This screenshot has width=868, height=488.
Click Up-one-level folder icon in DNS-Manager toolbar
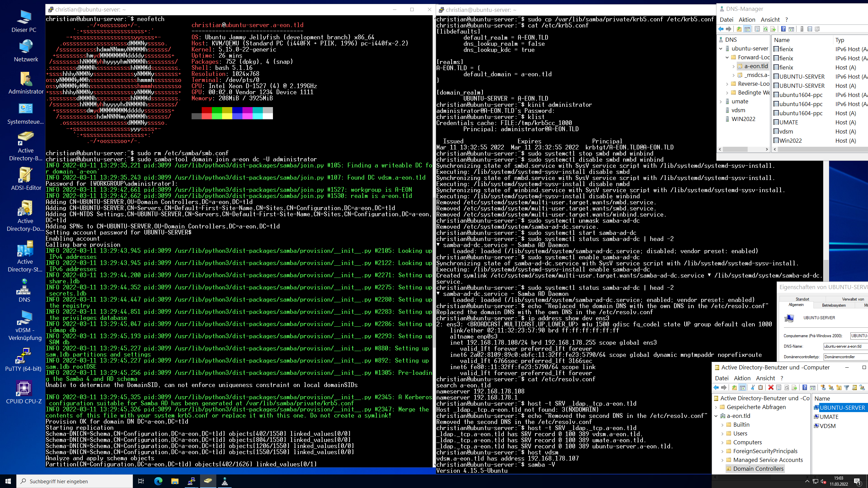(x=739, y=29)
